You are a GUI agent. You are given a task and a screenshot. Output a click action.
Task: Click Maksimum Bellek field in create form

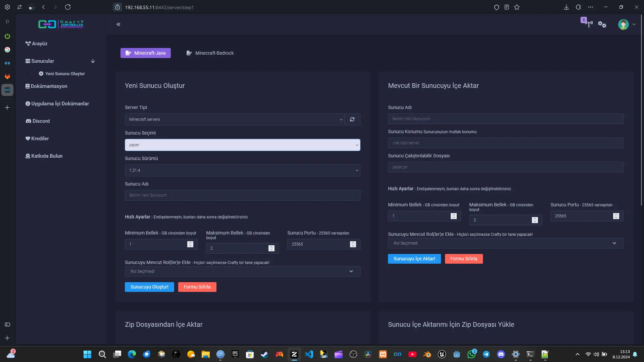coord(242,248)
